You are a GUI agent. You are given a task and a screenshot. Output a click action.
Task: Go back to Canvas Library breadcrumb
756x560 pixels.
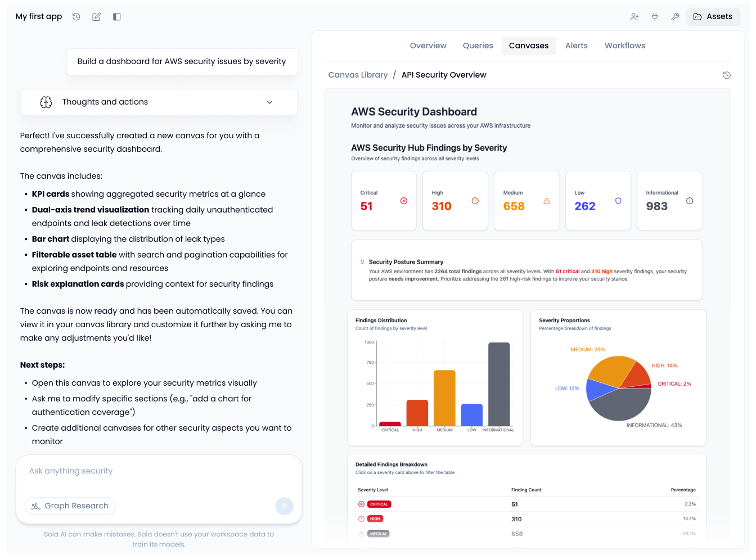click(x=358, y=75)
